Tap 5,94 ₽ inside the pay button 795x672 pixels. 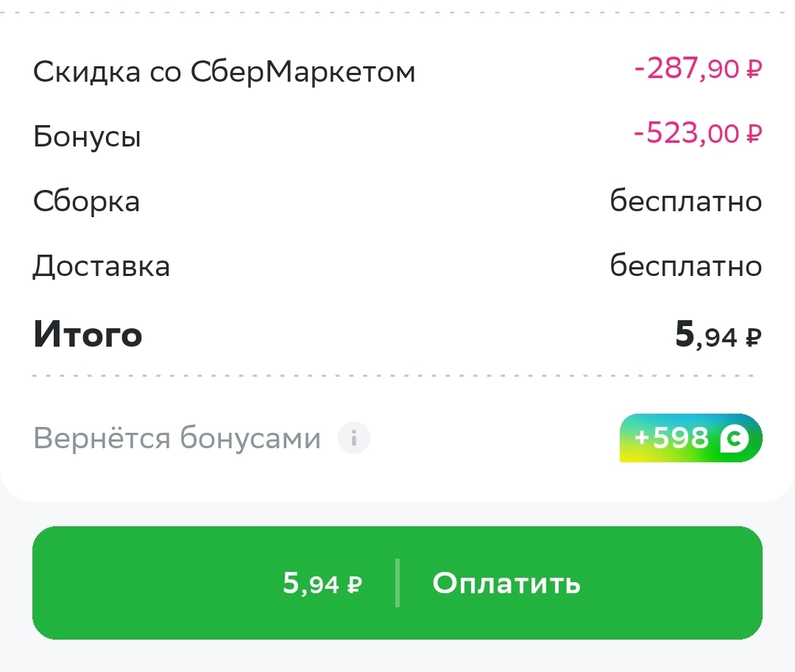(x=322, y=584)
